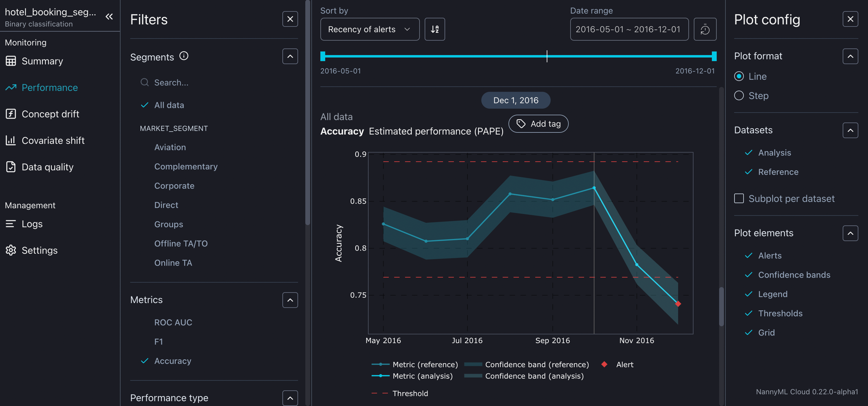Open the Logs page
Image resolution: width=868 pixels, height=406 pixels.
click(x=32, y=224)
